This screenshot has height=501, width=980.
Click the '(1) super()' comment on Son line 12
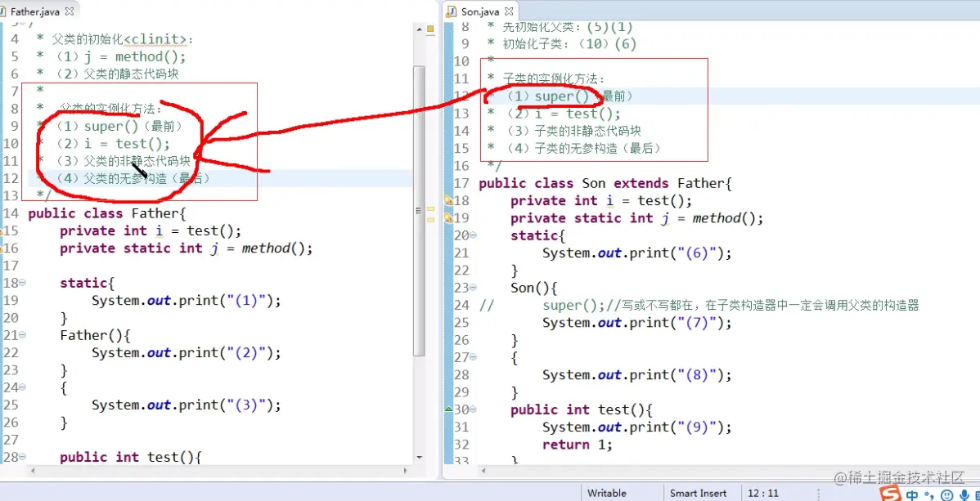(x=548, y=96)
